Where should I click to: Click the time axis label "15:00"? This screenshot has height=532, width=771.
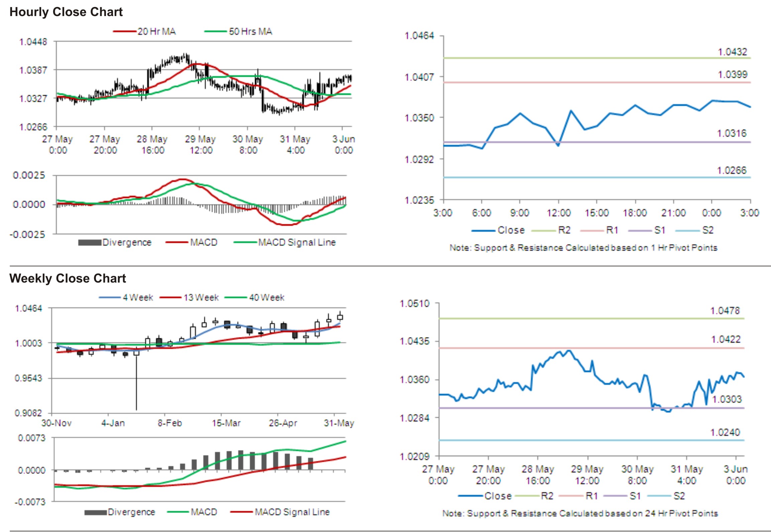point(597,213)
